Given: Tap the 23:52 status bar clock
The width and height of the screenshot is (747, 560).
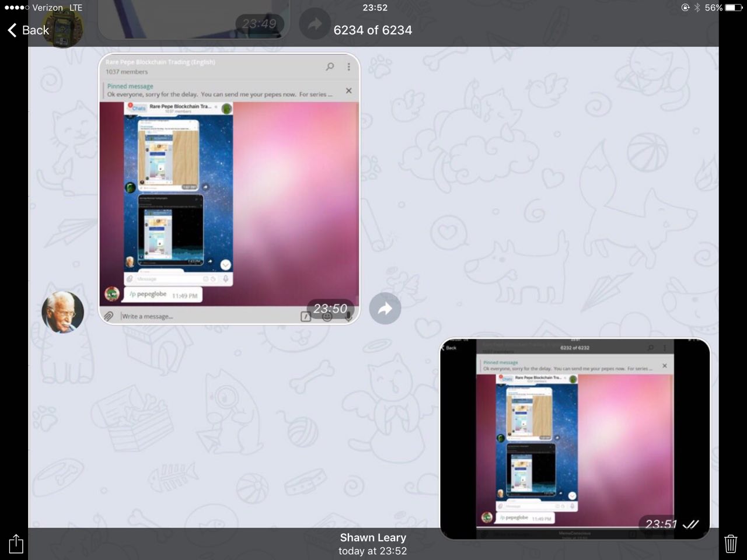Looking at the screenshot, I should point(375,8).
